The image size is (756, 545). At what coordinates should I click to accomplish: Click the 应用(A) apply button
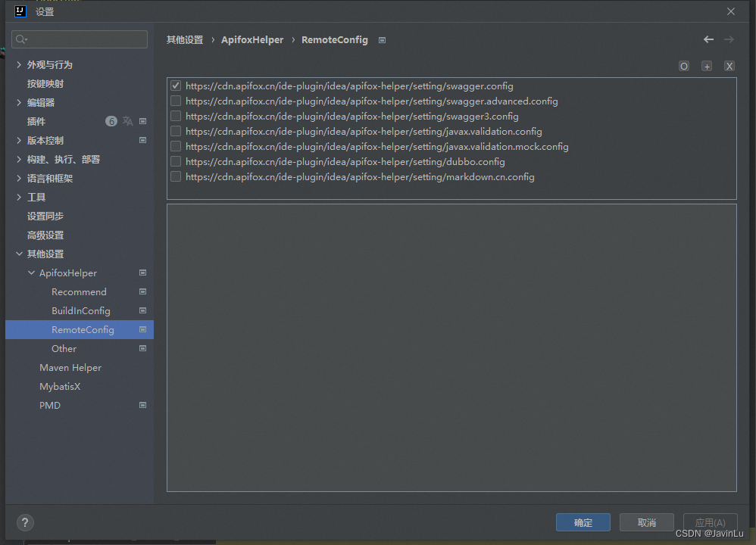(x=711, y=522)
